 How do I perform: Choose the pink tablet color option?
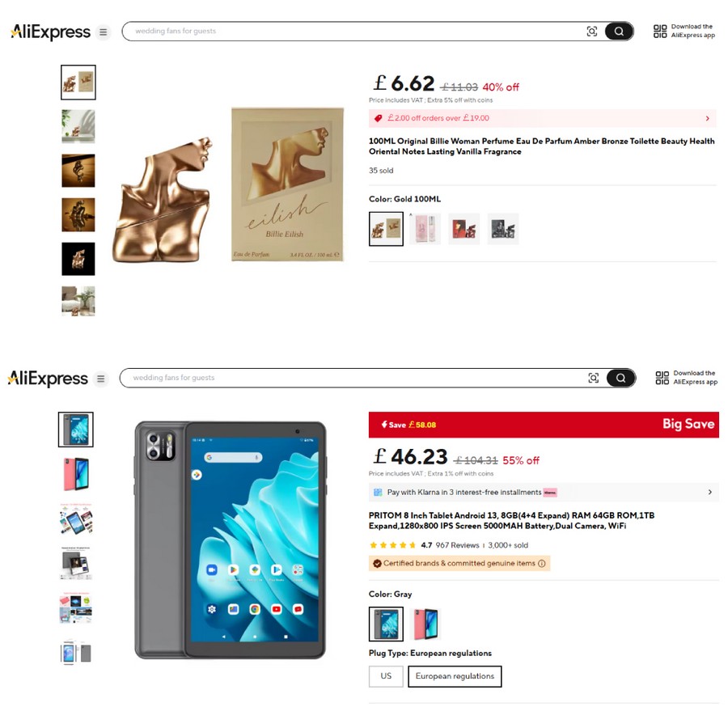pyautogui.click(x=425, y=624)
